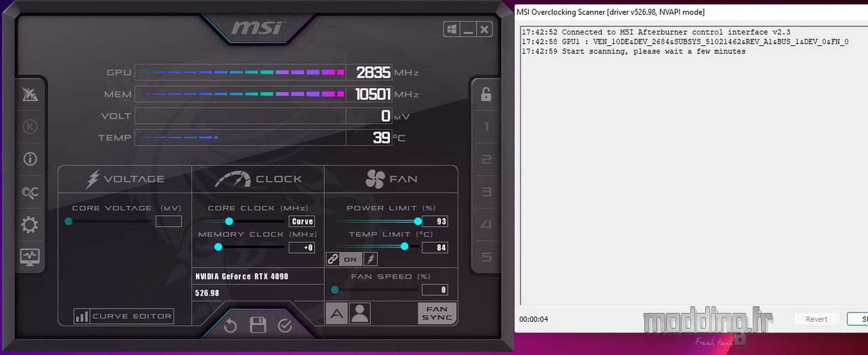Click the save profile floppy icon
This screenshot has height=355, width=868.
[x=258, y=325]
